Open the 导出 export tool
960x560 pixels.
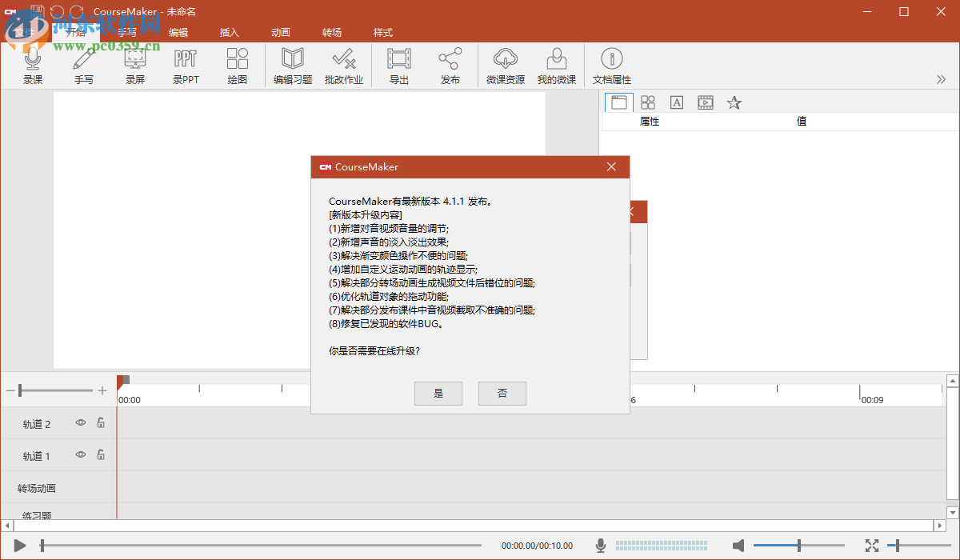point(398,66)
